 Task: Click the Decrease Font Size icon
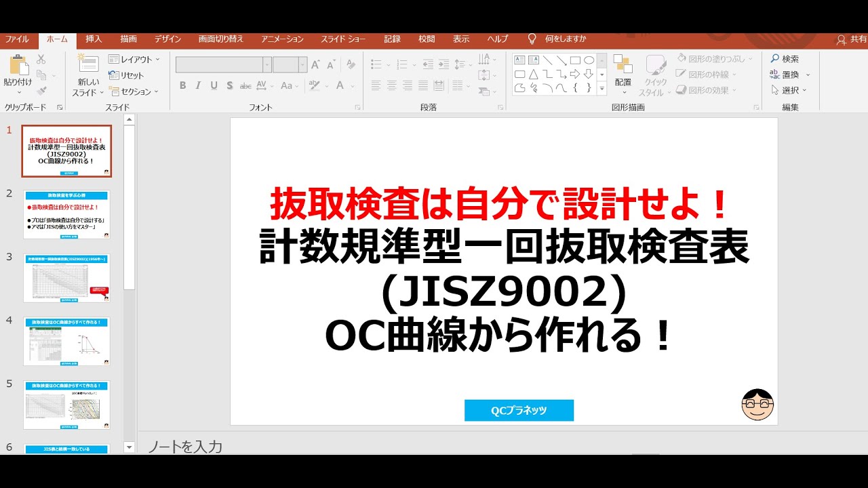[x=331, y=65]
